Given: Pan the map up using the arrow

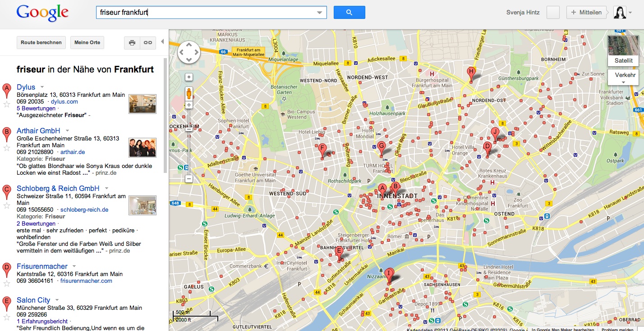Looking at the screenshot, I should (189, 45).
